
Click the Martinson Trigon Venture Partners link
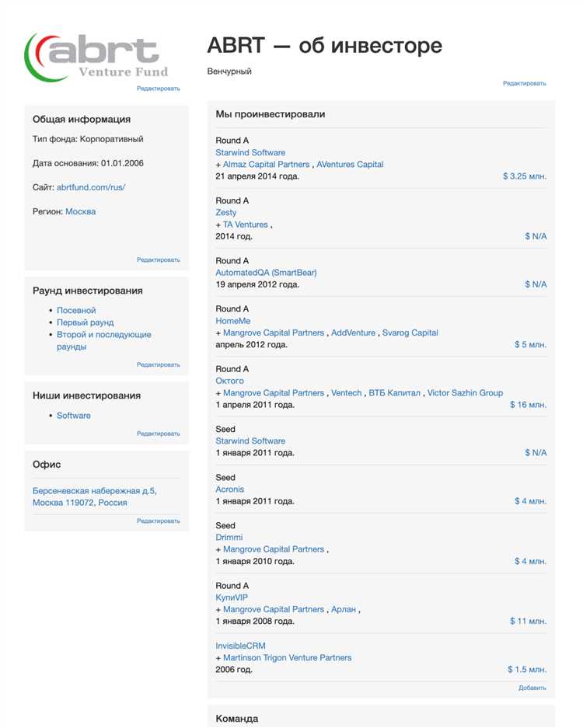(x=288, y=658)
